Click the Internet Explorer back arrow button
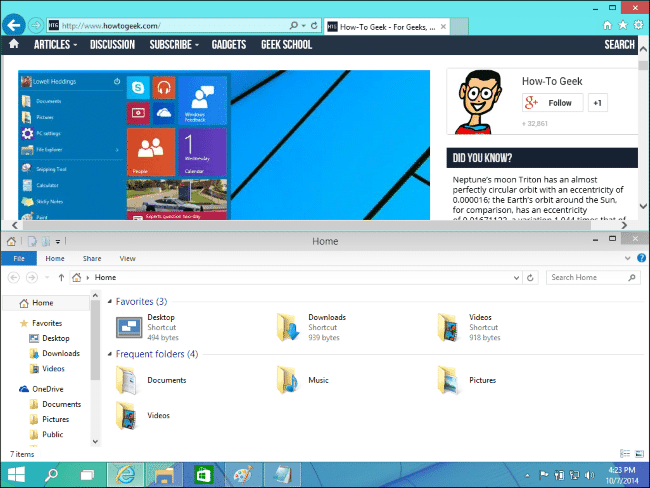Viewport: 650px width, 488px height. [x=14, y=26]
